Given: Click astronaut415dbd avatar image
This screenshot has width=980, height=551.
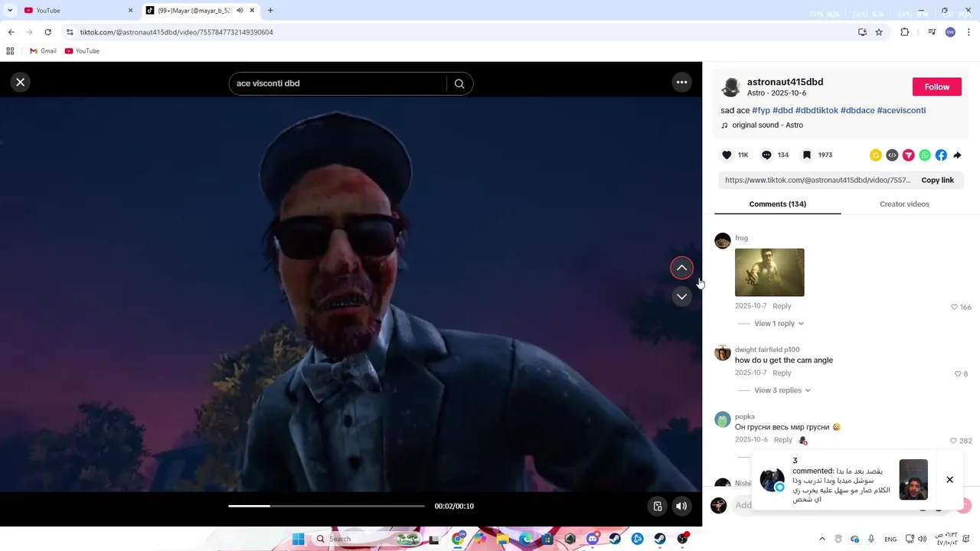Looking at the screenshot, I should click(731, 86).
